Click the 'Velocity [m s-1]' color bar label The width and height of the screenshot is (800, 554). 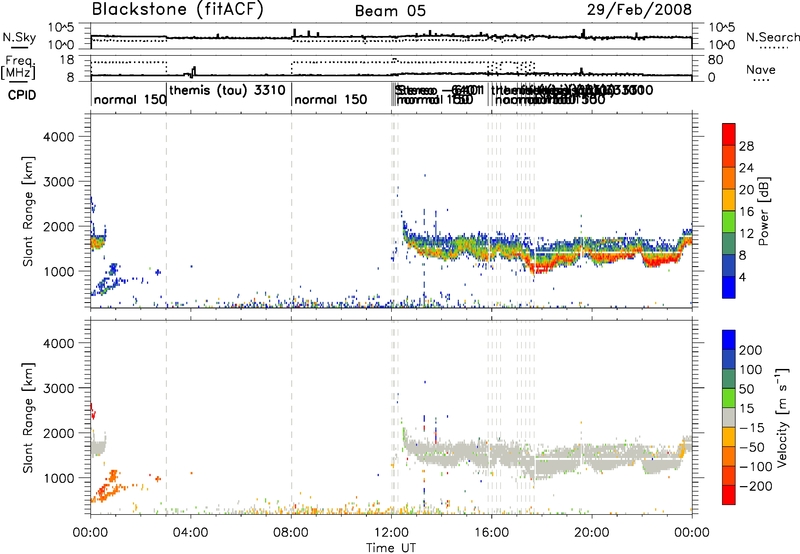click(x=782, y=417)
